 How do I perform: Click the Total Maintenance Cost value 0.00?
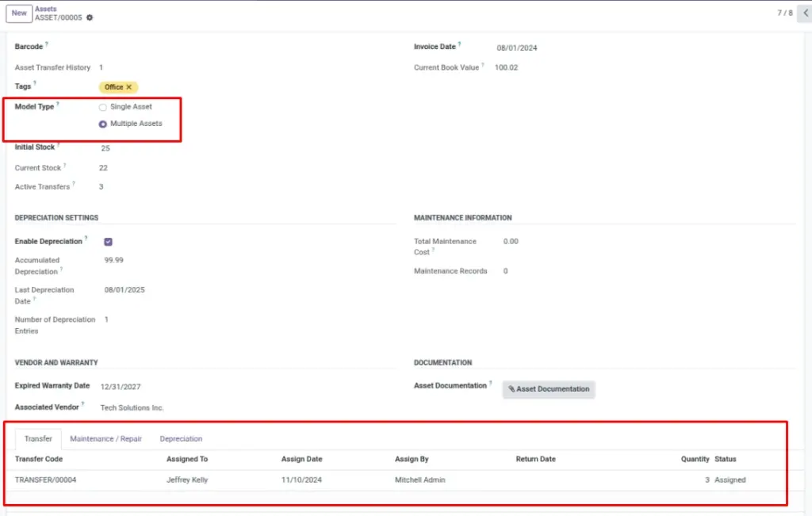click(x=511, y=242)
